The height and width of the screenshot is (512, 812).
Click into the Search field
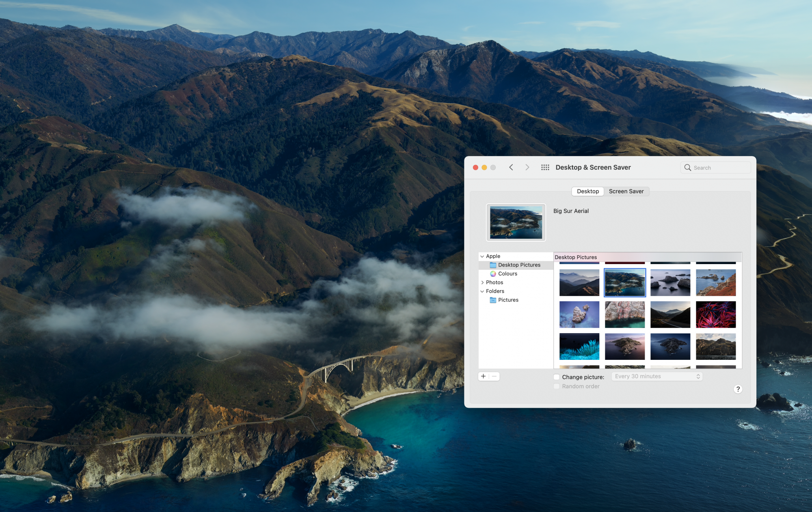[715, 168]
